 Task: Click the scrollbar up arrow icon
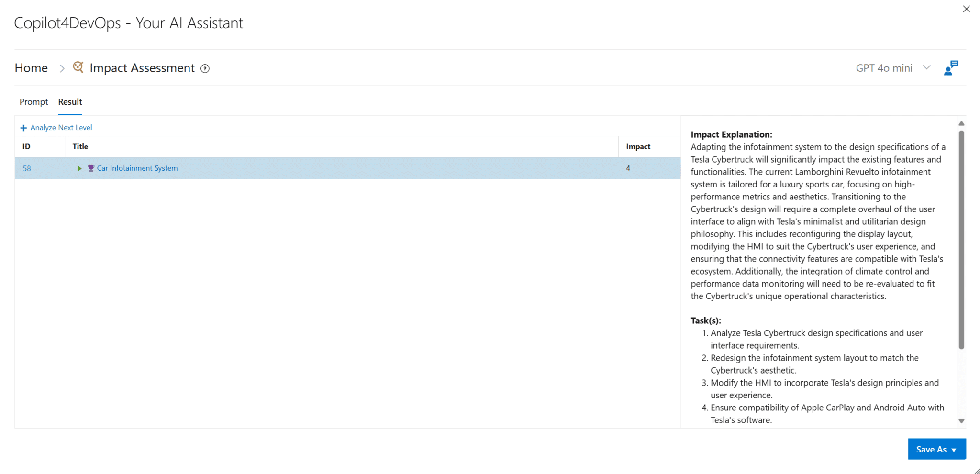pos(961,123)
